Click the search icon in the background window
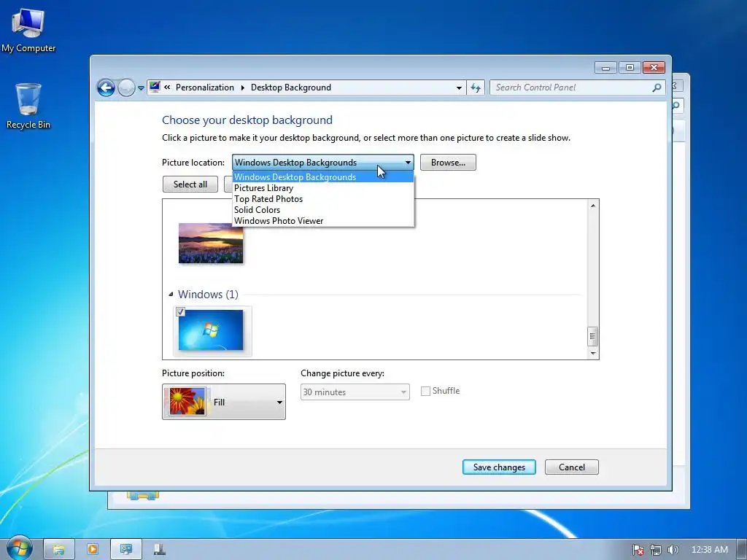This screenshot has width=747, height=560. (676, 105)
